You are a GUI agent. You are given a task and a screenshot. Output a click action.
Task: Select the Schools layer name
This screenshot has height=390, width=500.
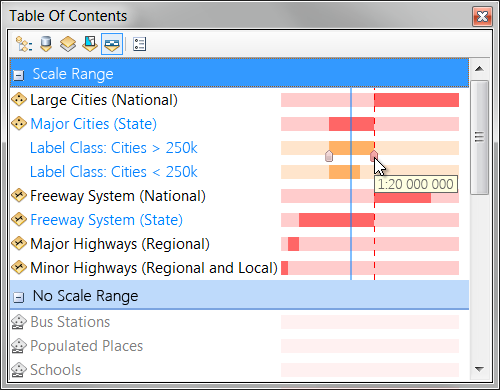(x=56, y=370)
